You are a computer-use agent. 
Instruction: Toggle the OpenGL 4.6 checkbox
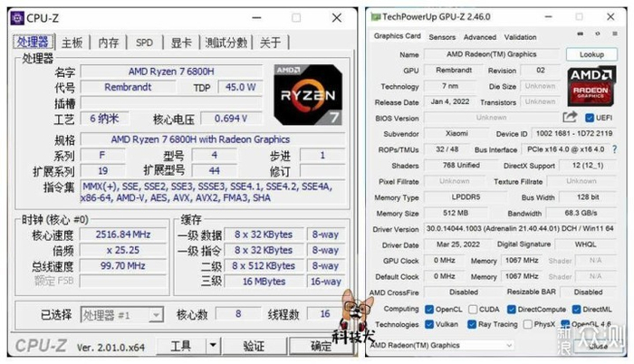click(565, 324)
